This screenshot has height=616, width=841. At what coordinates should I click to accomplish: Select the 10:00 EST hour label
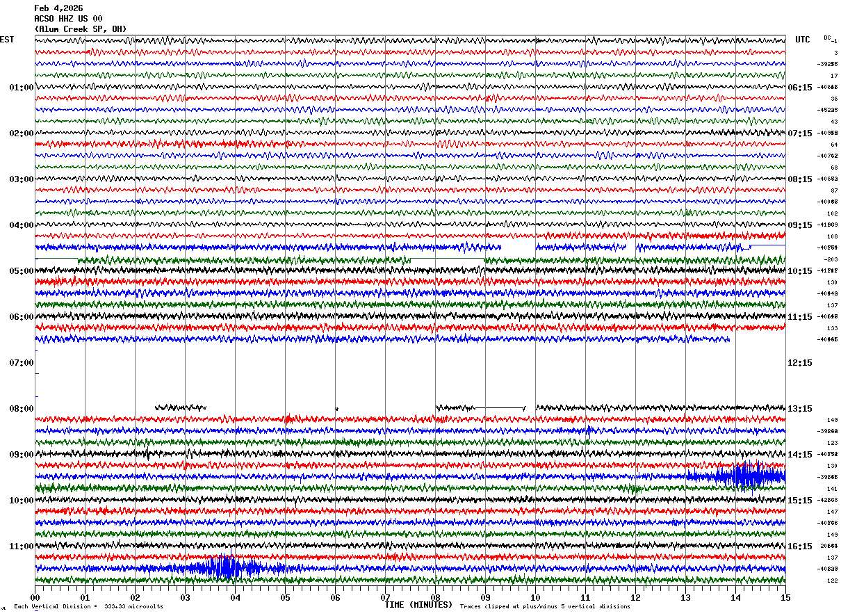tap(21, 501)
